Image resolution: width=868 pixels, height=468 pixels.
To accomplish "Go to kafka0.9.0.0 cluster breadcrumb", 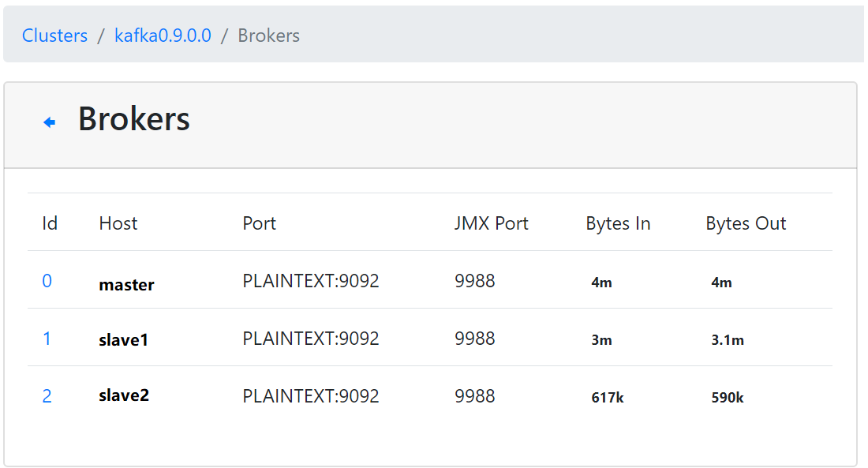I will tap(163, 36).
